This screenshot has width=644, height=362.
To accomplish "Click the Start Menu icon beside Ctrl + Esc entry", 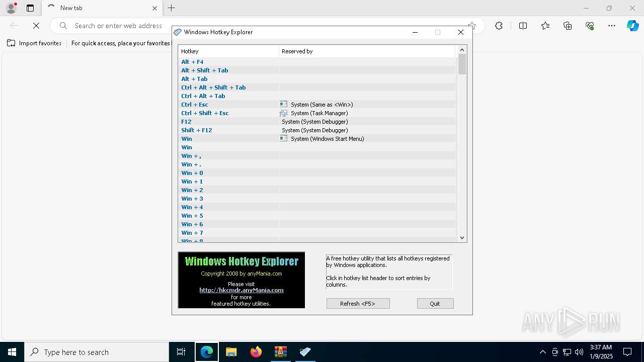I will click(x=284, y=105).
